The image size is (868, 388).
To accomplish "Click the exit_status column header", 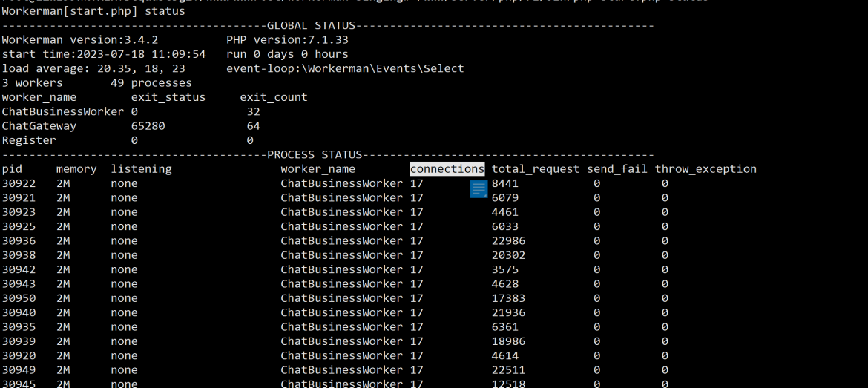I will click(168, 97).
